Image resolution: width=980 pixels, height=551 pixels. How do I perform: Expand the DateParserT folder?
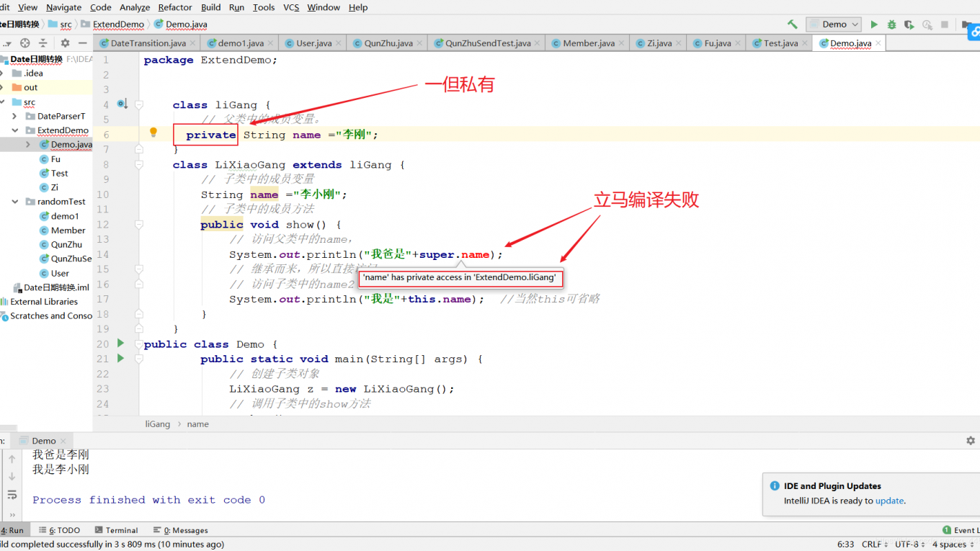pos(15,116)
